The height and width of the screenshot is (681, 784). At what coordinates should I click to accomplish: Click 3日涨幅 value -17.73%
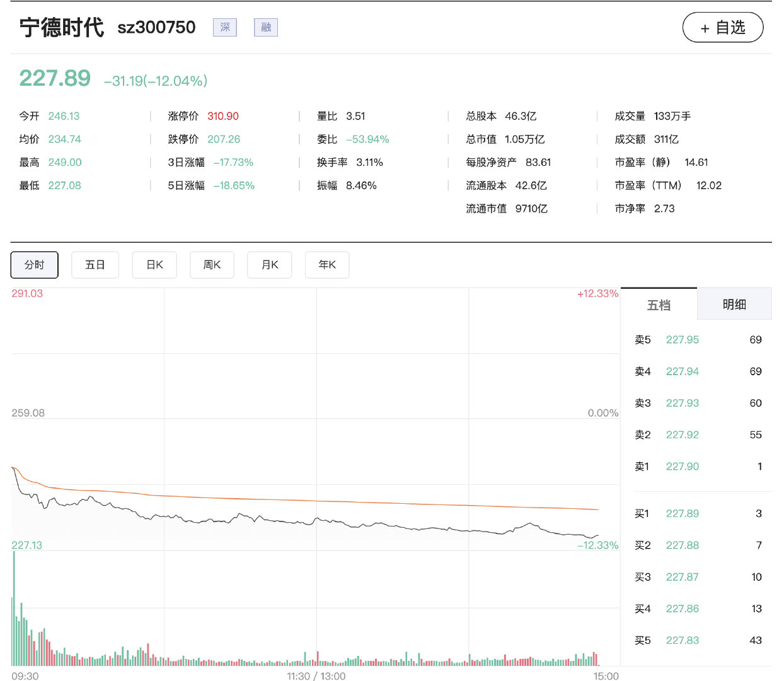233,163
